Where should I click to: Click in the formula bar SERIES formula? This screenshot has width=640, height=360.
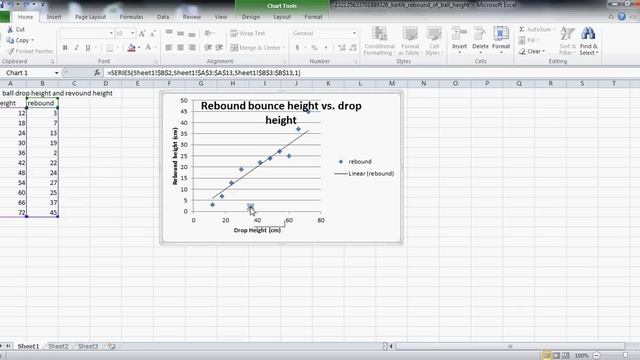[204, 73]
